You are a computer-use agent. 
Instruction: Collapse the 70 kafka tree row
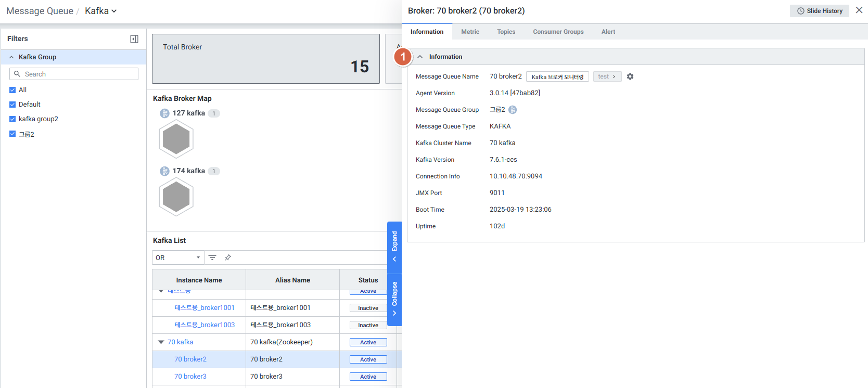tap(161, 342)
